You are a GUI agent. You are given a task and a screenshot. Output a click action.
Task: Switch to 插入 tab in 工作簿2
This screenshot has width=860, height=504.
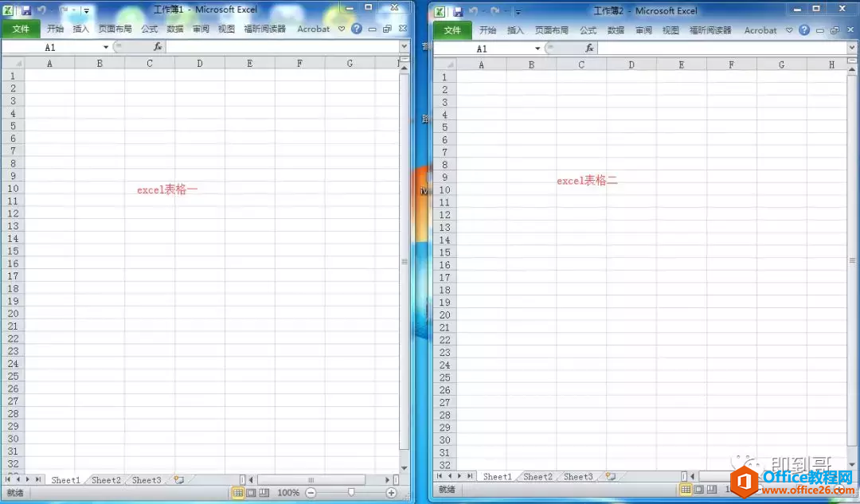click(515, 30)
